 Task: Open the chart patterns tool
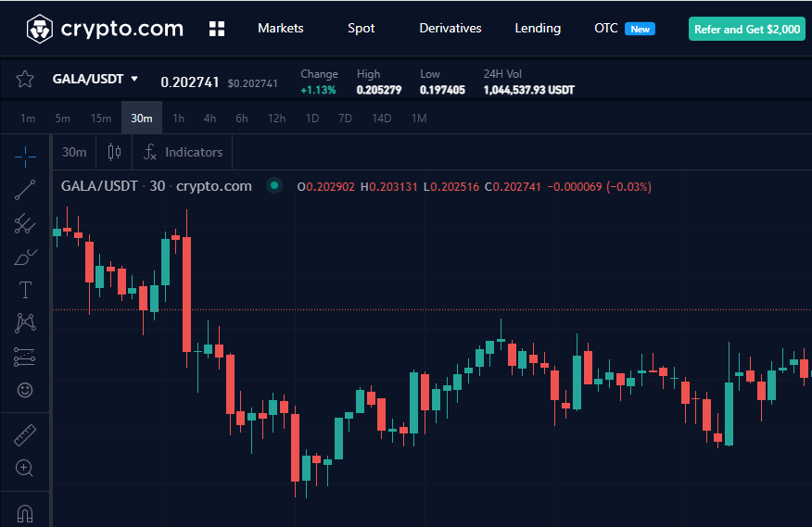click(x=25, y=323)
